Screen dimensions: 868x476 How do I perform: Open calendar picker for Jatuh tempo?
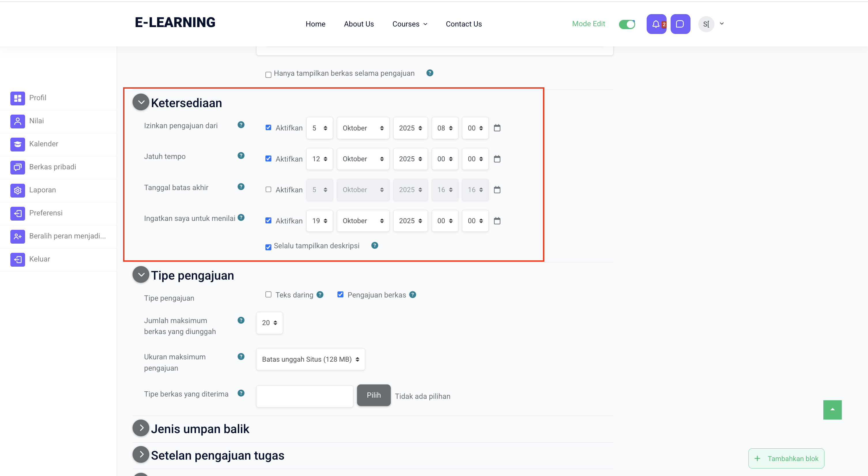[x=497, y=159]
